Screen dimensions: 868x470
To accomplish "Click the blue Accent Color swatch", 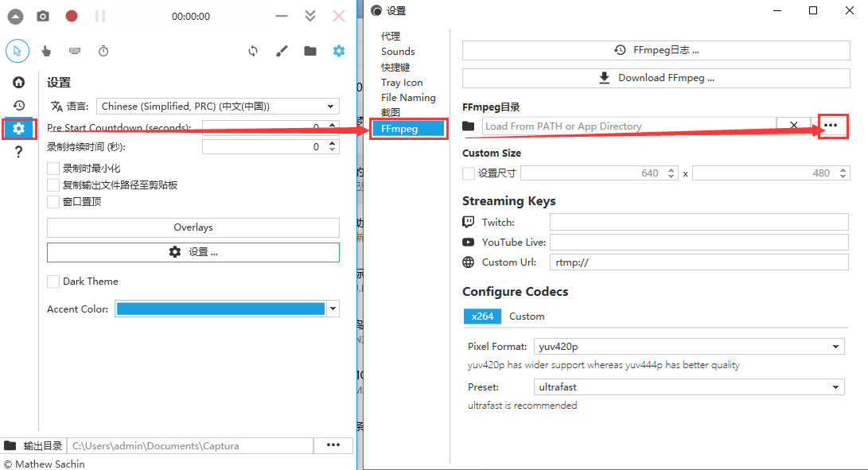I will (220, 309).
